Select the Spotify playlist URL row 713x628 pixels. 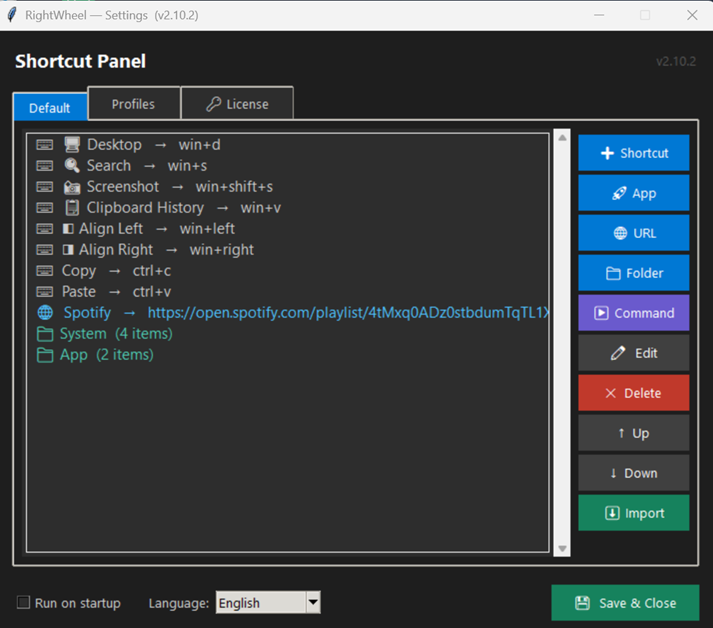click(x=287, y=313)
